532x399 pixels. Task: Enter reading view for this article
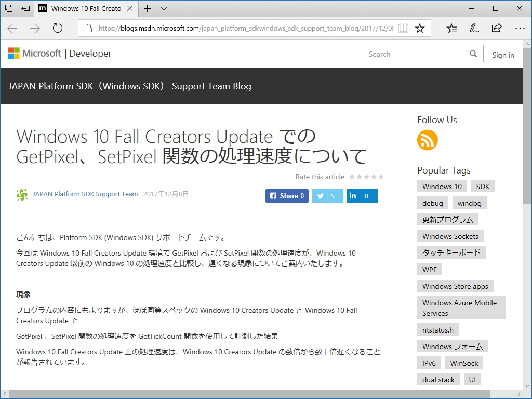tap(403, 28)
